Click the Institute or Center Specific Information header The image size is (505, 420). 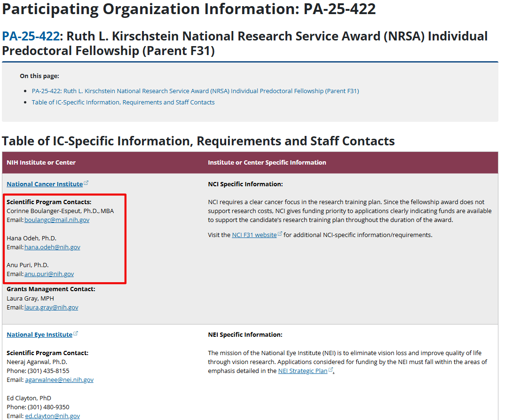(267, 162)
